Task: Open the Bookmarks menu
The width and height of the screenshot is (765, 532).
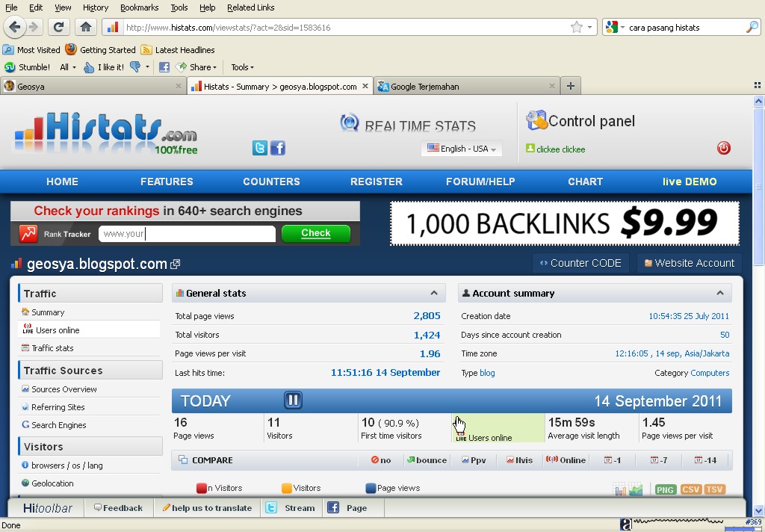Action: [139, 7]
